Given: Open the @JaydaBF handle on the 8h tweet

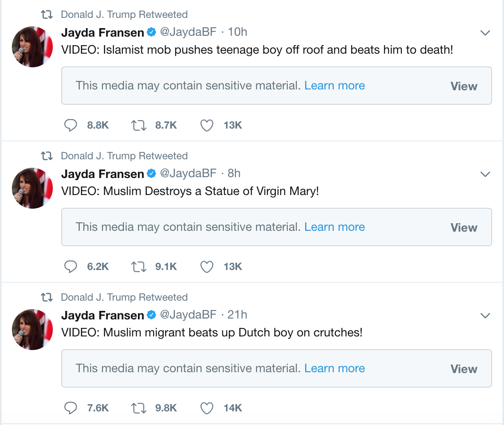Looking at the screenshot, I should [x=188, y=173].
